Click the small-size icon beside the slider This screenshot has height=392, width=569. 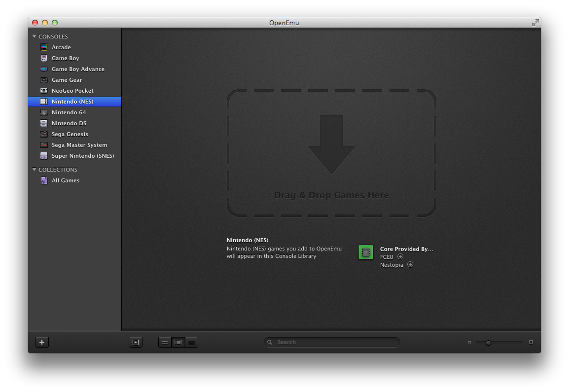(x=469, y=342)
